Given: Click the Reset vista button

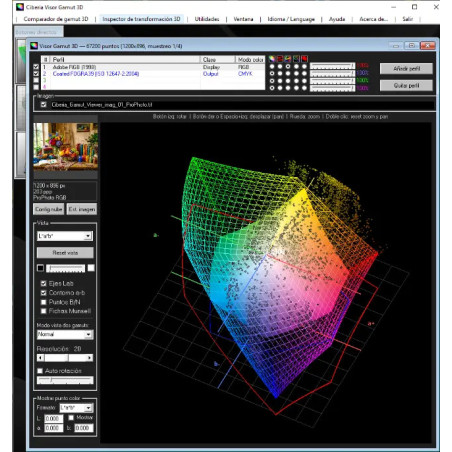Looking at the screenshot, I should pos(65,253).
